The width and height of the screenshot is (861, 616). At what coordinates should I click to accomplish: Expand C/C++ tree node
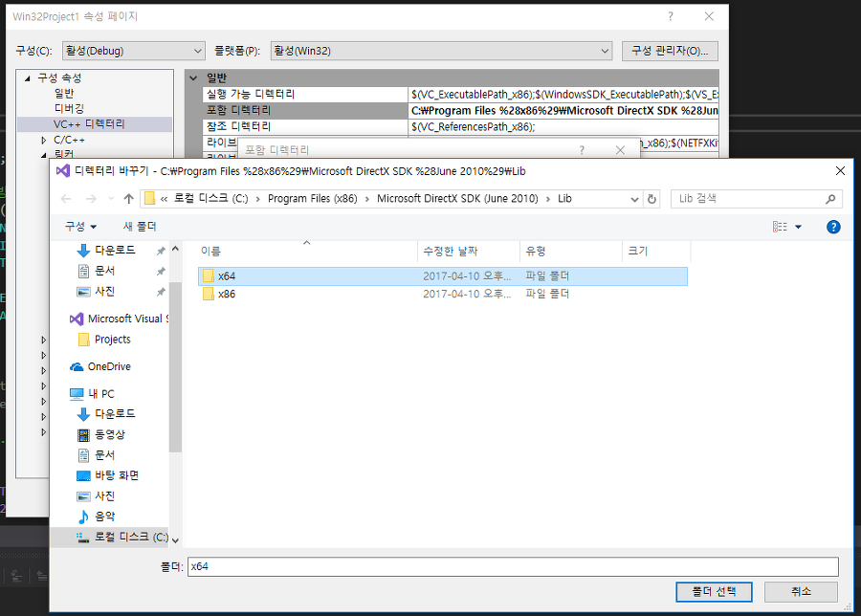[x=44, y=141]
